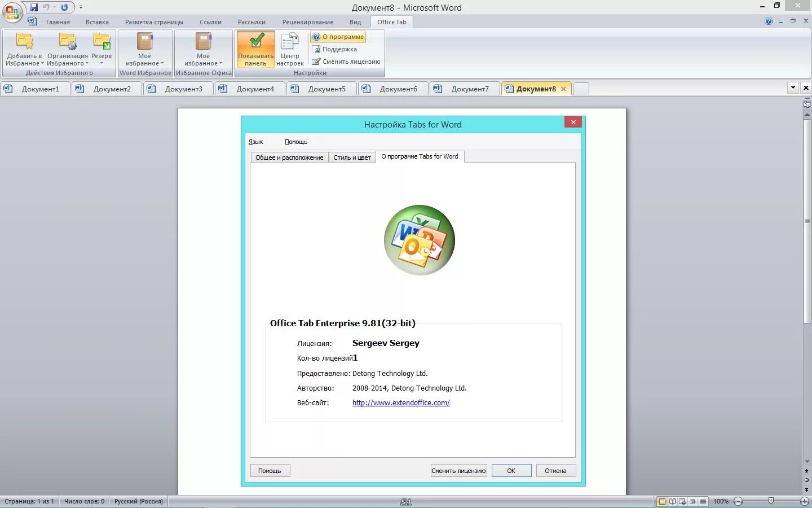
Task: Expand the Резерв dropdown
Action: point(101,49)
